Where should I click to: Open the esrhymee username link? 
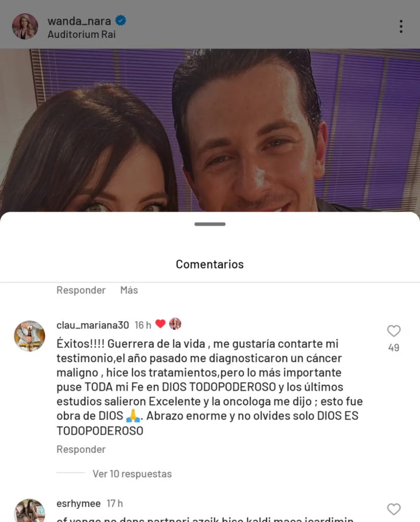tap(78, 503)
